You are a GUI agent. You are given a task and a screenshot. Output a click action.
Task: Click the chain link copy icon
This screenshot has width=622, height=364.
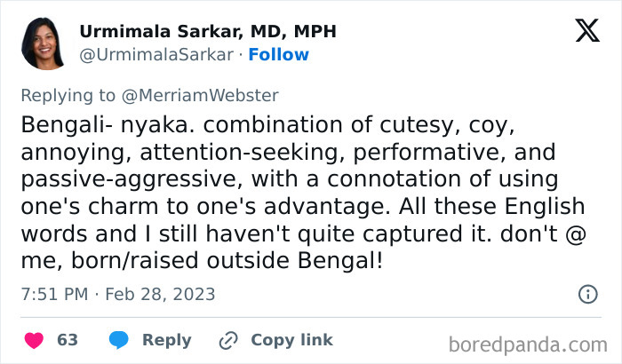pyautogui.click(x=228, y=340)
